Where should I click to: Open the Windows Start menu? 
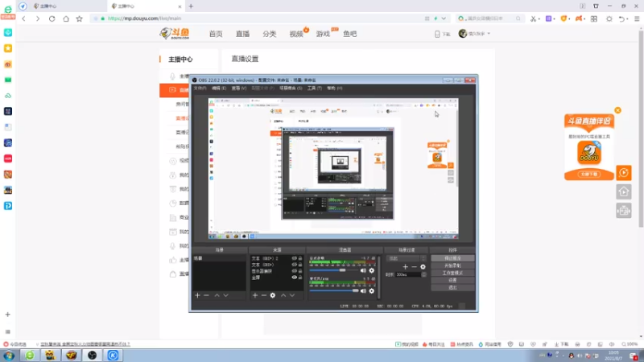9,356
